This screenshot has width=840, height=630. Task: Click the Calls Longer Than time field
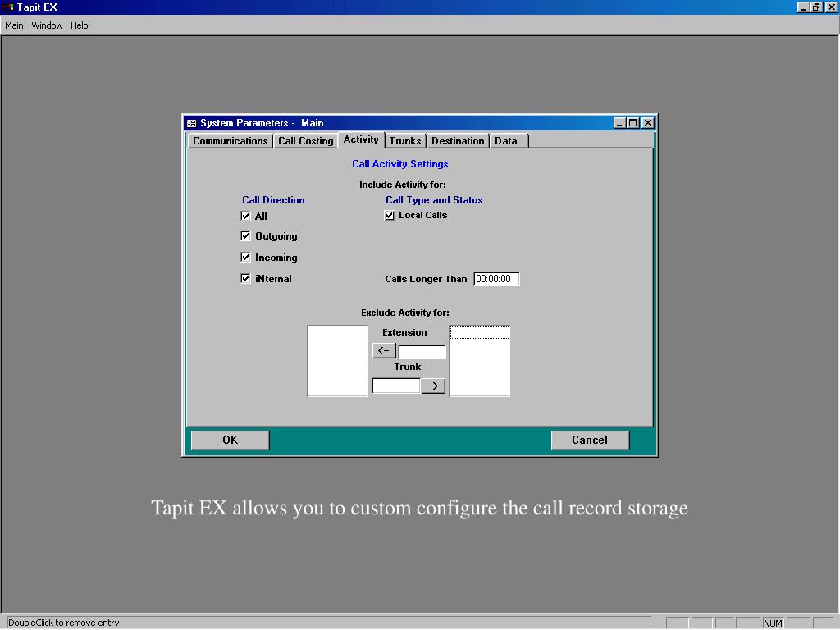tap(496, 279)
